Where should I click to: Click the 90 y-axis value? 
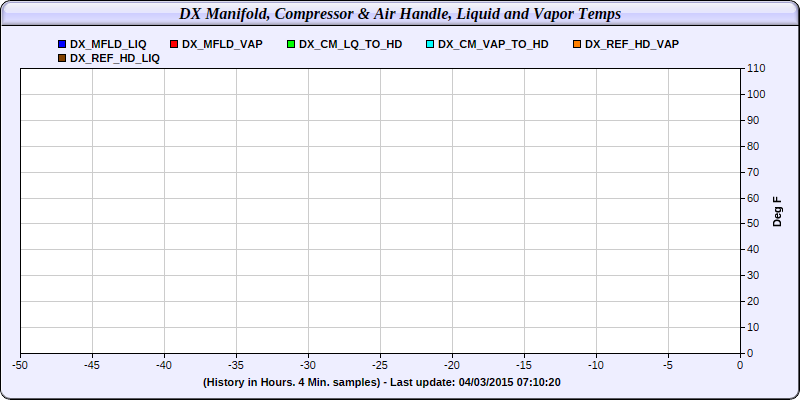(x=754, y=120)
